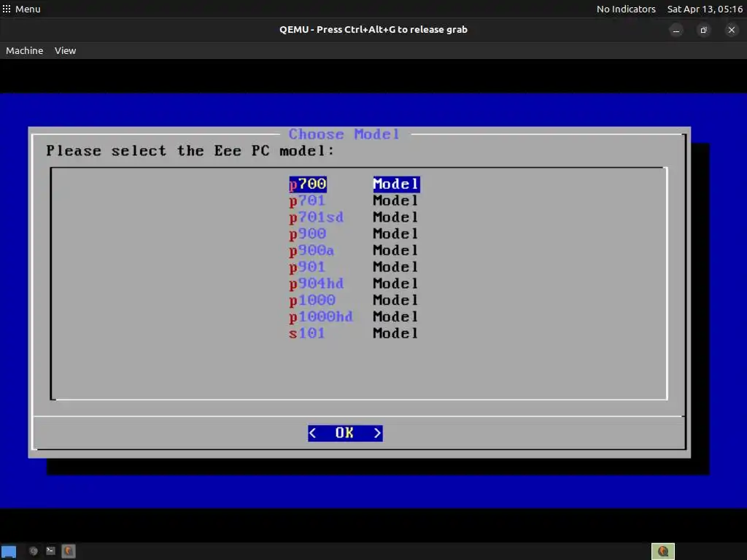This screenshot has width=747, height=560.
Task: Maximize the QEMU window
Action: [x=704, y=31]
